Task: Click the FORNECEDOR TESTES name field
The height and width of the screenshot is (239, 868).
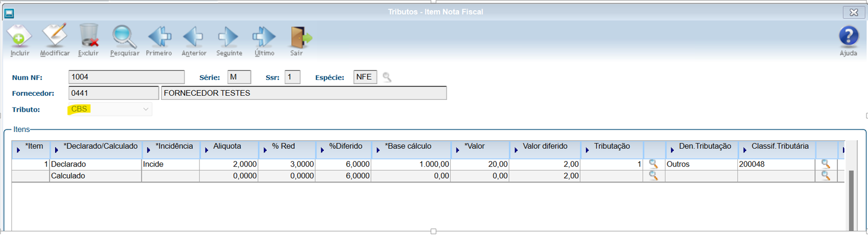Action: click(304, 93)
